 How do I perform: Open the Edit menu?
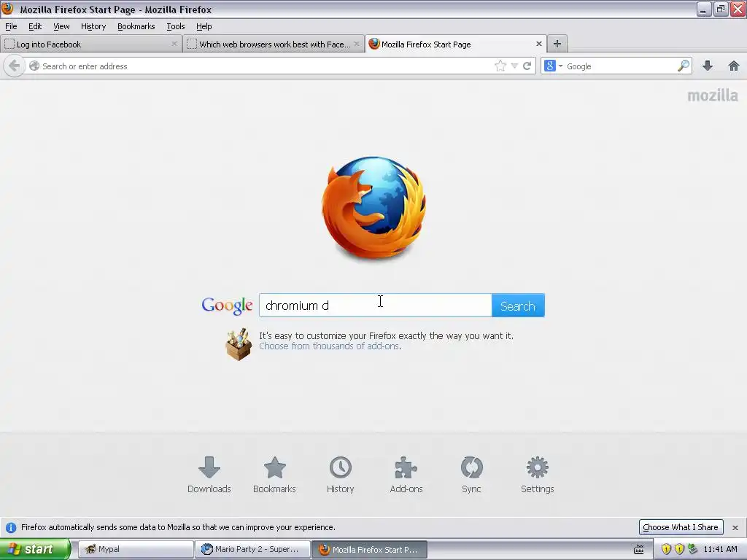click(x=35, y=26)
